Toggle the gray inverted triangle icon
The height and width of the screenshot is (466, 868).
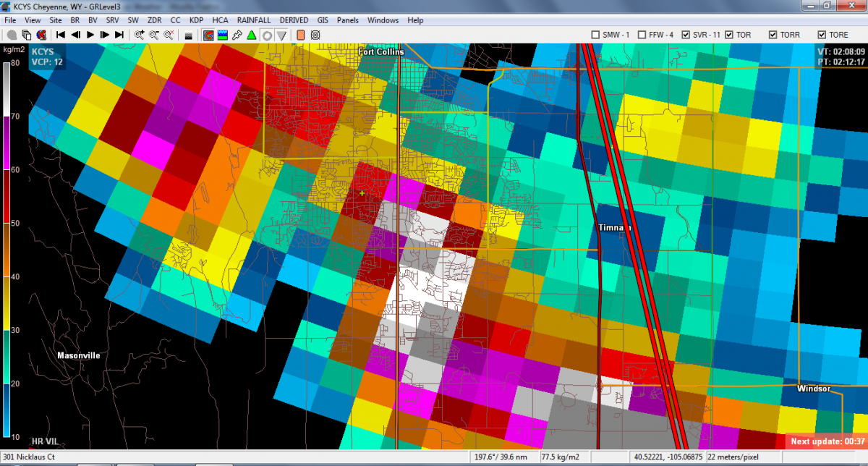click(x=281, y=35)
